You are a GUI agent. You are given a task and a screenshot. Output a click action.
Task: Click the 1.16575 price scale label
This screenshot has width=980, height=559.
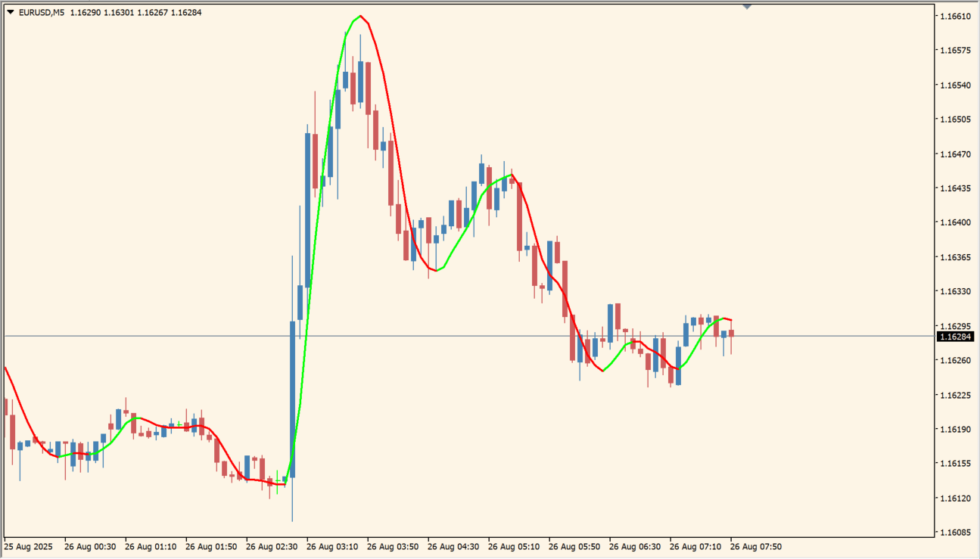pos(955,51)
